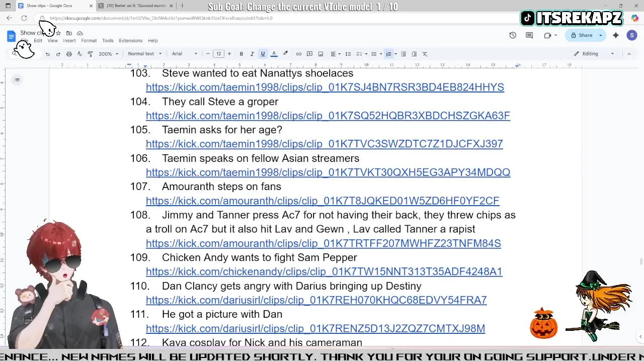Screen dimensions: 644x362
Task: Open the View menu
Action: (52, 41)
